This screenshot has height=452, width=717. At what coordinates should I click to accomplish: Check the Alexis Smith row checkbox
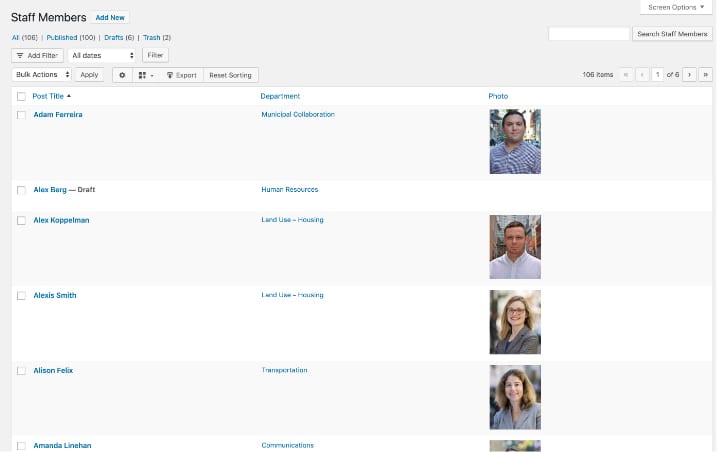[21, 296]
